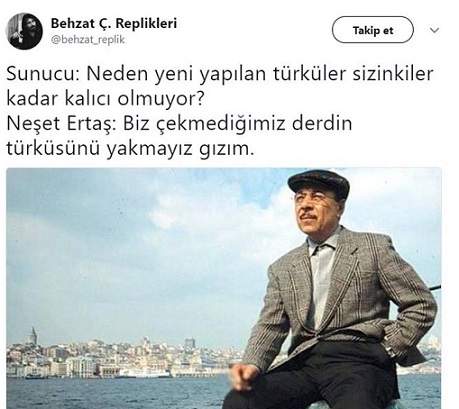Viewport: 459px width, 409px height.
Task: Visit the @behzat_replik handle link
Action: pos(88,40)
